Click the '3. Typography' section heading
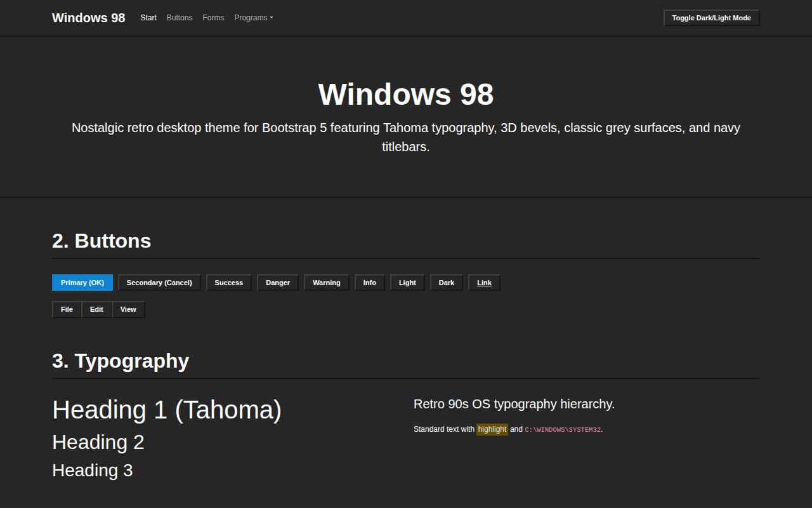The width and height of the screenshot is (812, 508). 121,361
